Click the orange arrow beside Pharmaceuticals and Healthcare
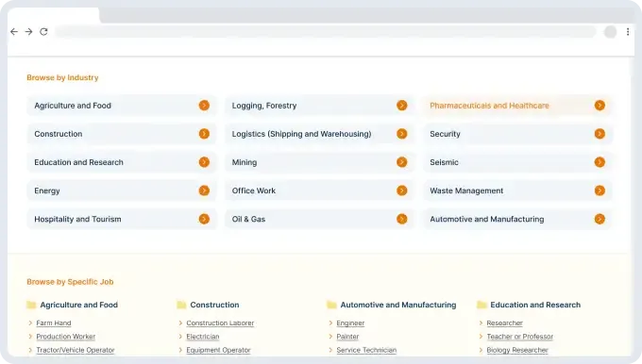Screen dimensions: 642x364 click(600, 106)
